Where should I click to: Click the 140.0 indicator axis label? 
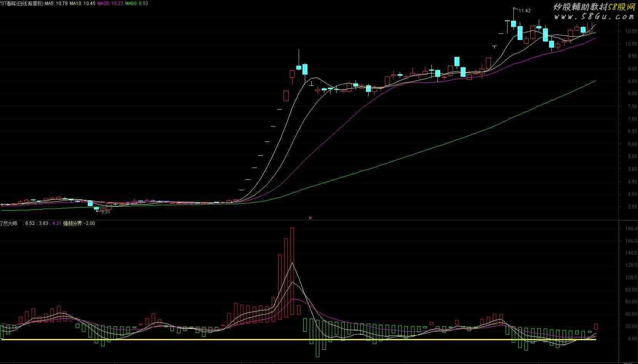pos(631,253)
